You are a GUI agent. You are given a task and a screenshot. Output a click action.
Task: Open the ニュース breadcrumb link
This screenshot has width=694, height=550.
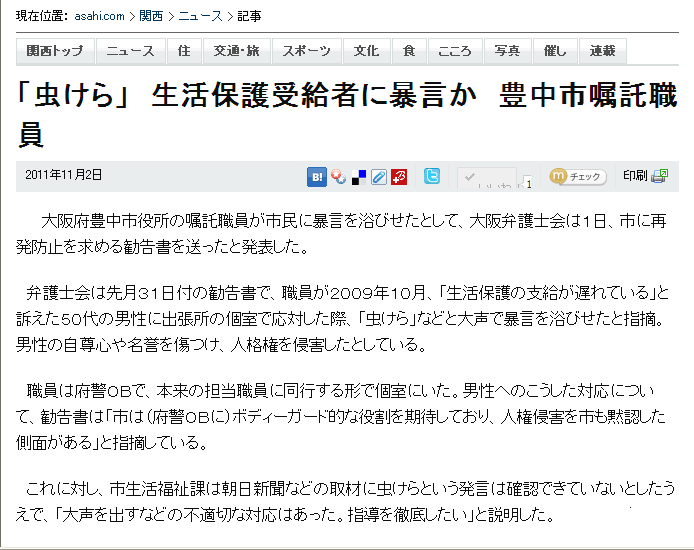(x=200, y=16)
